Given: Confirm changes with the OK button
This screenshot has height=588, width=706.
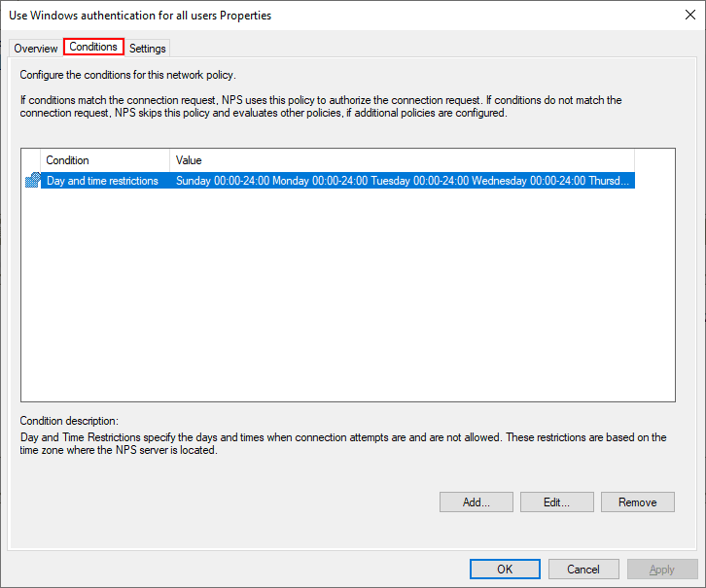Looking at the screenshot, I should coord(505,569).
